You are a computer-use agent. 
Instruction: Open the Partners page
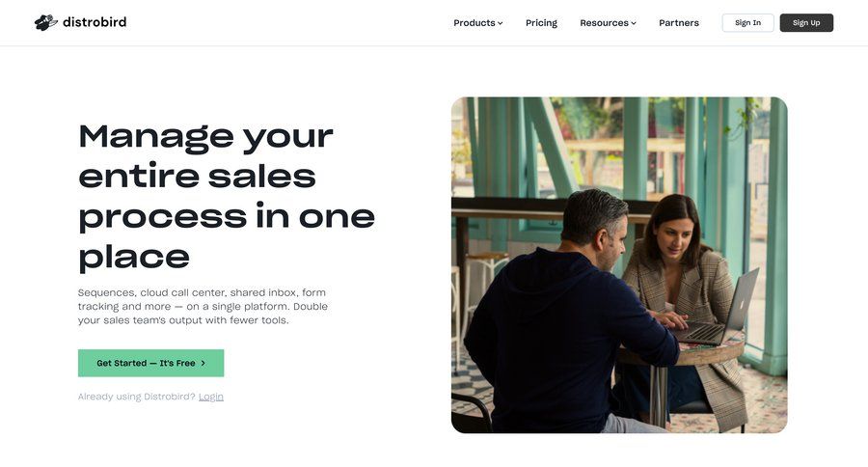tap(679, 23)
